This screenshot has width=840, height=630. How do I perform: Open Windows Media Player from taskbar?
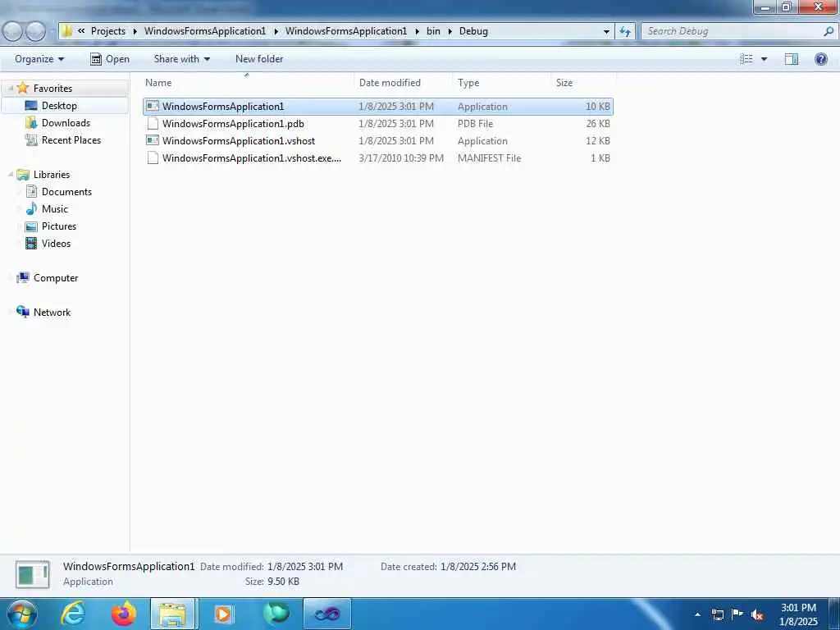click(224, 614)
